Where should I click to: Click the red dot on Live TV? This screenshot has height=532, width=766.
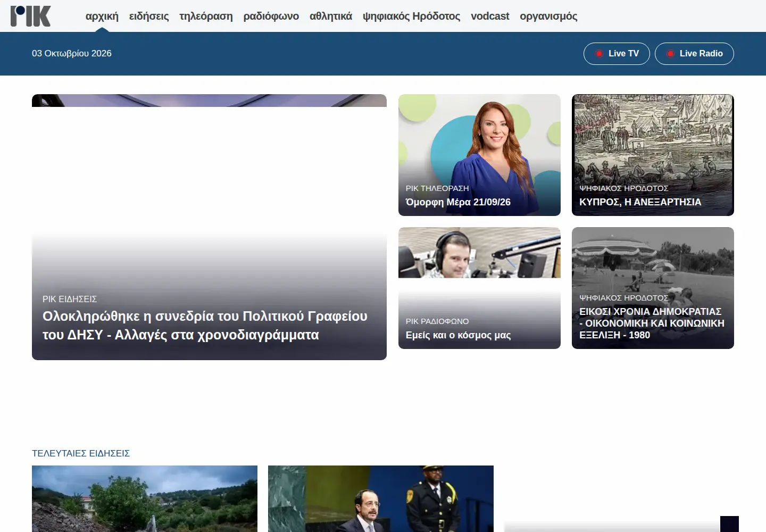(x=599, y=54)
